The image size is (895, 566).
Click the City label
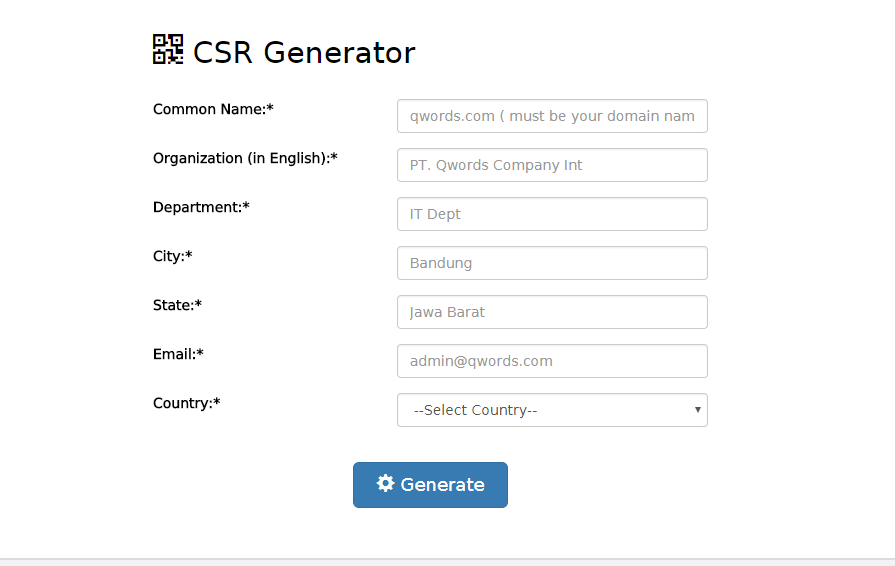click(x=172, y=256)
